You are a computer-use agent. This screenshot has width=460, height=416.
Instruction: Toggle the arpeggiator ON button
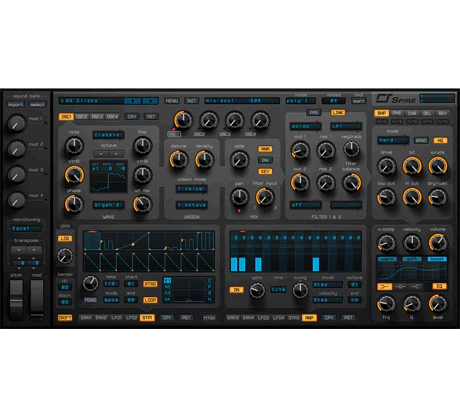point(237,290)
